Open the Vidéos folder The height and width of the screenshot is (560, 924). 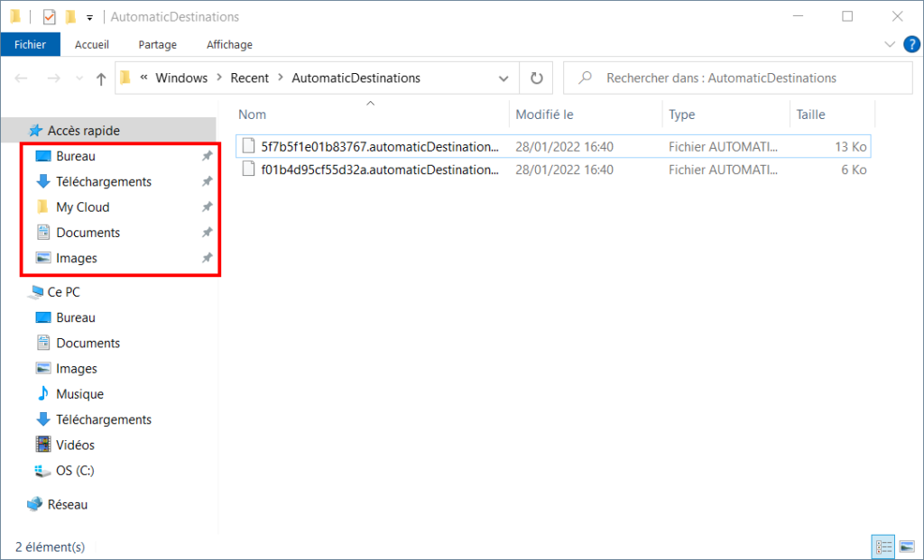(x=75, y=445)
